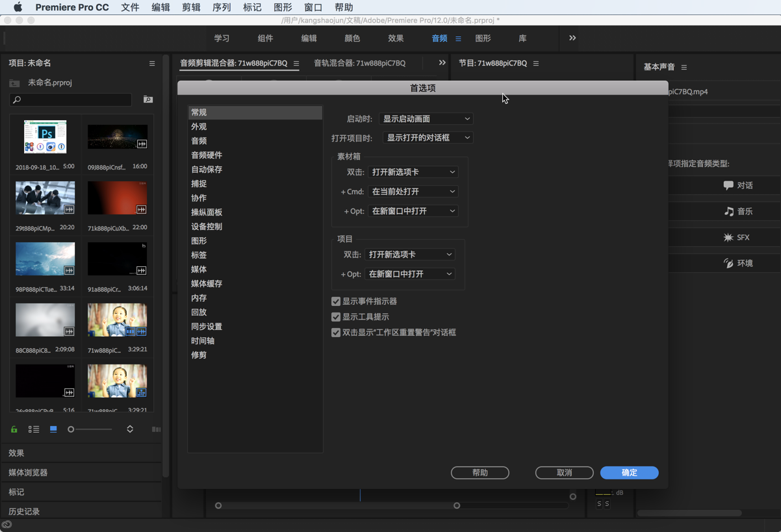The height and width of the screenshot is (532, 781).
Task: Open the 启动时 dropdown
Action: coord(426,118)
